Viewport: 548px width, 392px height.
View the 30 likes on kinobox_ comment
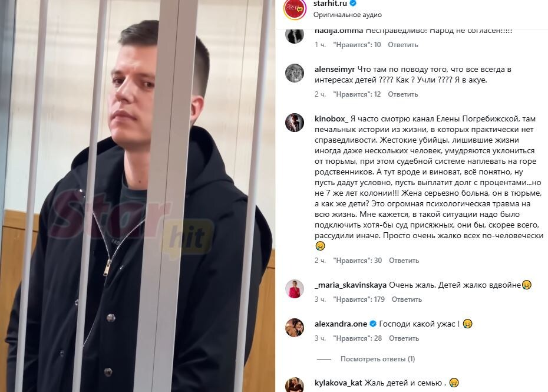click(x=357, y=261)
